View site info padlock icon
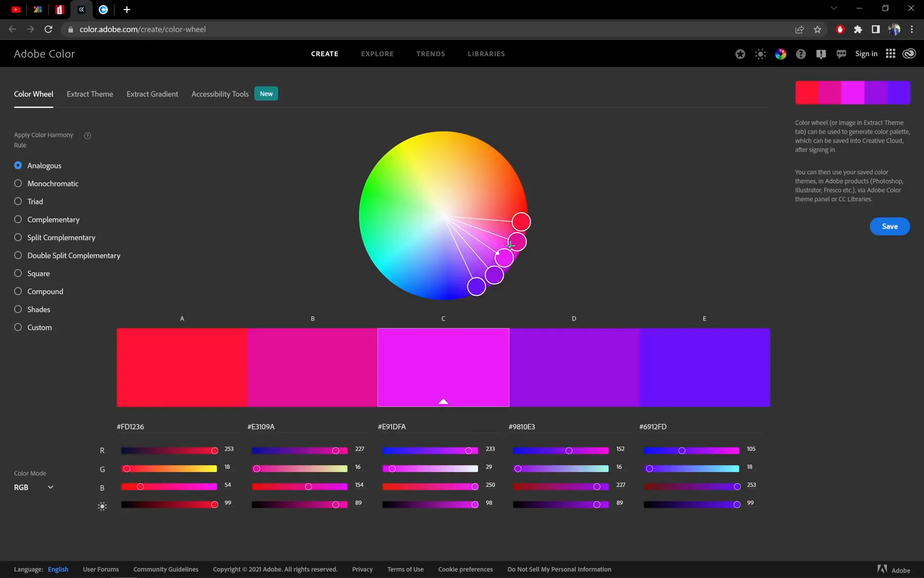924x578 pixels. [x=70, y=29]
